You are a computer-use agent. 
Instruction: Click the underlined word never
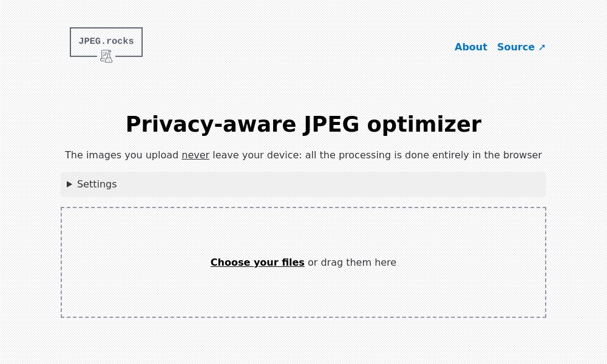click(x=195, y=155)
